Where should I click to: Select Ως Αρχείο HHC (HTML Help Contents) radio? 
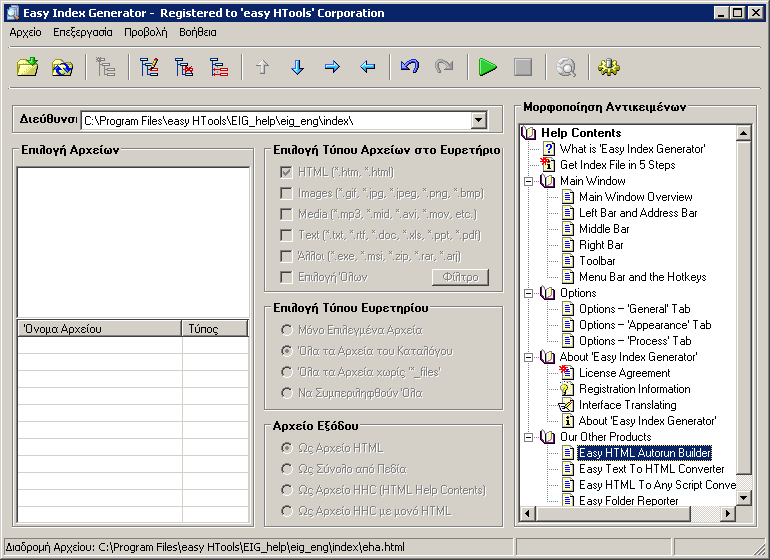click(286, 490)
